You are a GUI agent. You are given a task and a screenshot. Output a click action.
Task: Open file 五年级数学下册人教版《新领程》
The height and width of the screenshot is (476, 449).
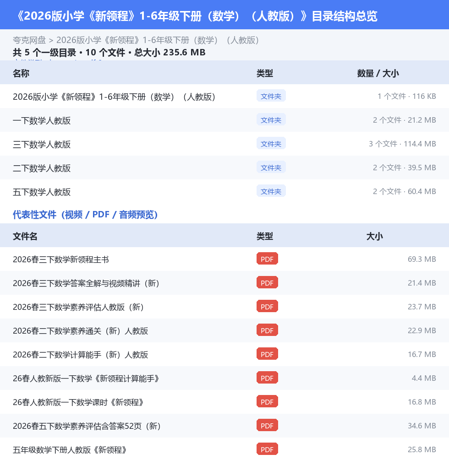tap(70, 450)
